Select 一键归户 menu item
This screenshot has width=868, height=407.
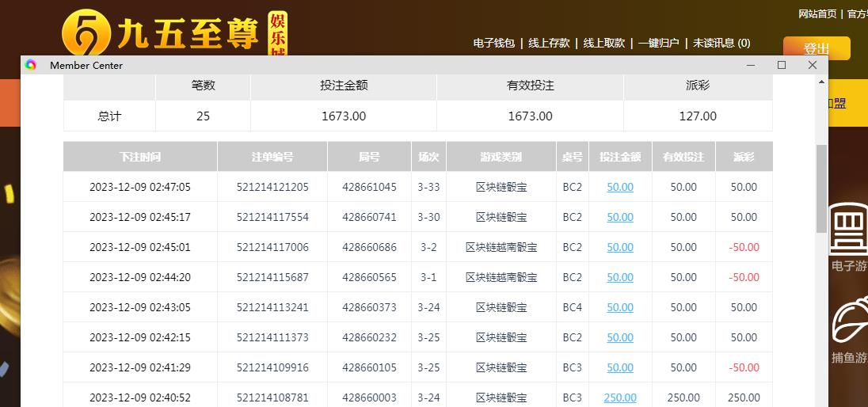coord(658,43)
